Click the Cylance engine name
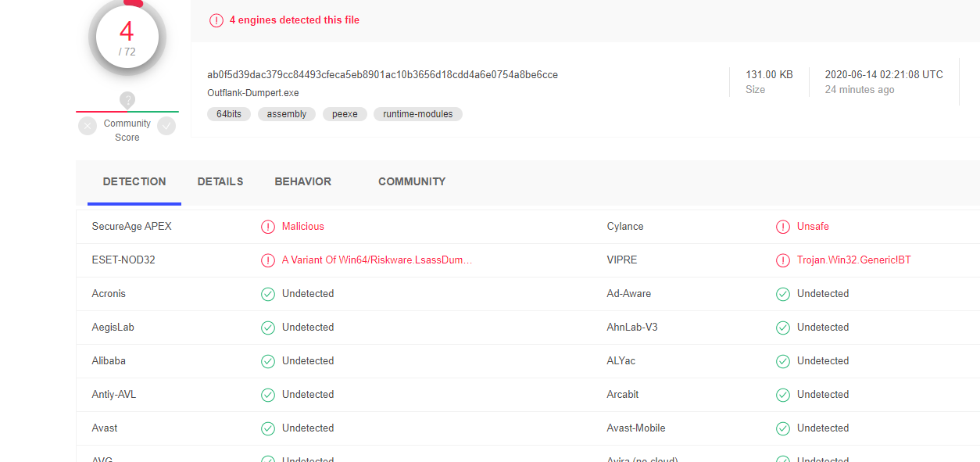Screen dimensions: 980x462 (625, 227)
